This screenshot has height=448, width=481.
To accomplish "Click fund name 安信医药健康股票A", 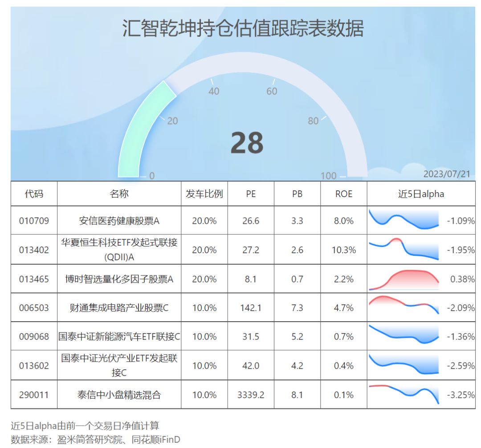I will tap(119, 221).
